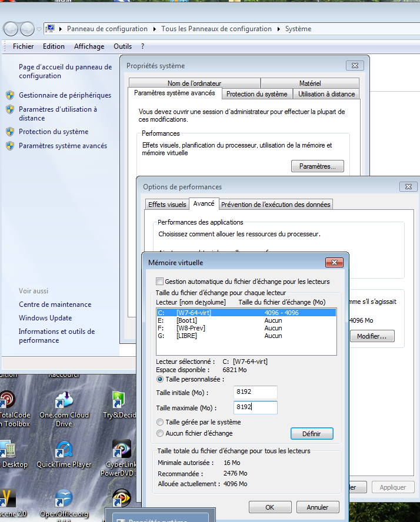Click QuickTime Player desktop icon

64,454
